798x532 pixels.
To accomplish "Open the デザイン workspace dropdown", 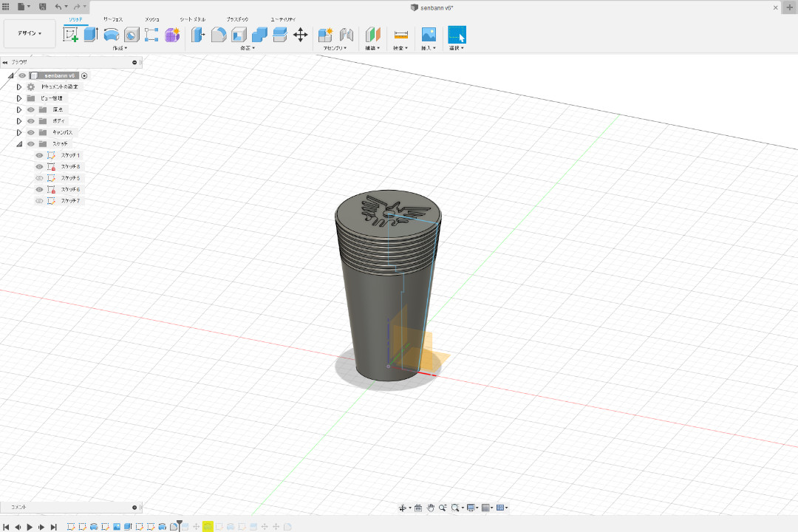I will (x=30, y=33).
